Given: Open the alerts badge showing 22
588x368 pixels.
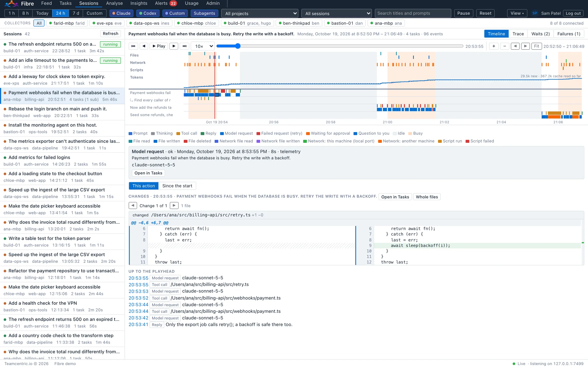Looking at the screenshot, I should 173,3.
